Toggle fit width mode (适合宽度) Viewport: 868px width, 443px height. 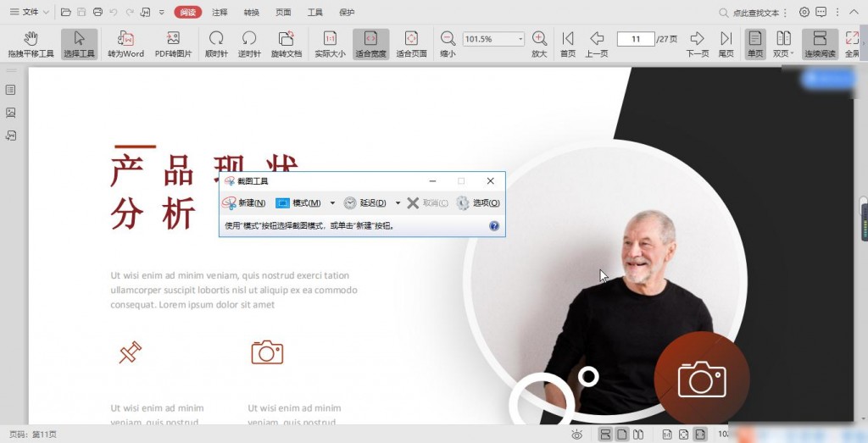(371, 44)
